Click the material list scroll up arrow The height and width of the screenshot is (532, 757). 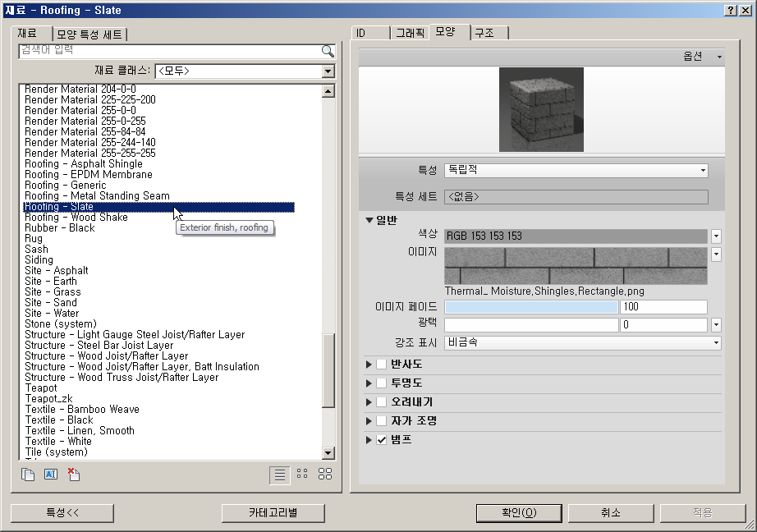pyautogui.click(x=328, y=91)
